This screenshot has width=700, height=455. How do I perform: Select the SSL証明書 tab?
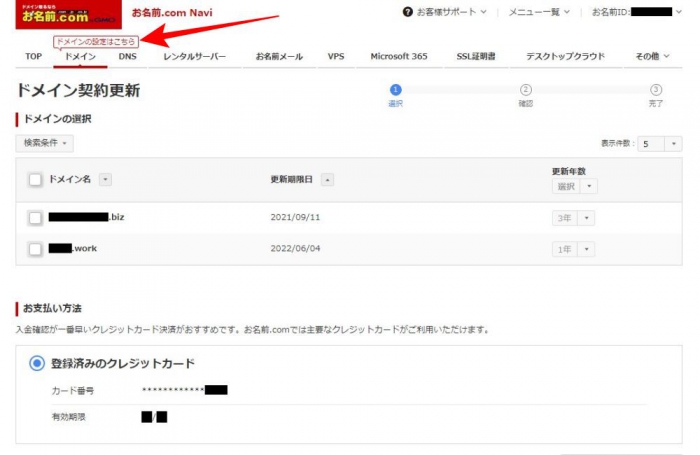476,56
